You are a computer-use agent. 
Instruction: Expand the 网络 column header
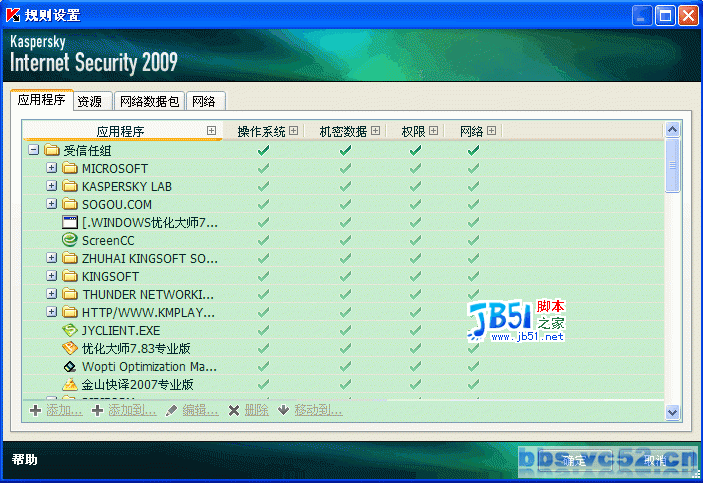[x=492, y=131]
